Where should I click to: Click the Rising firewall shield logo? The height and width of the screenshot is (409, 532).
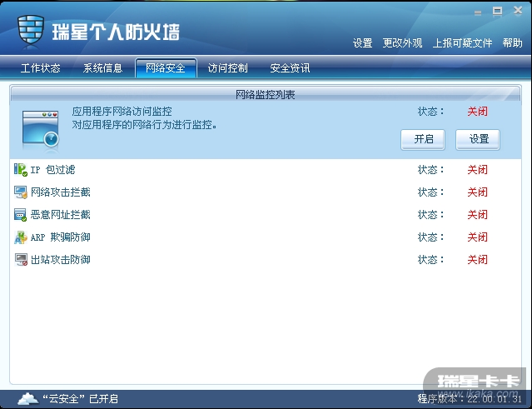tap(31, 29)
